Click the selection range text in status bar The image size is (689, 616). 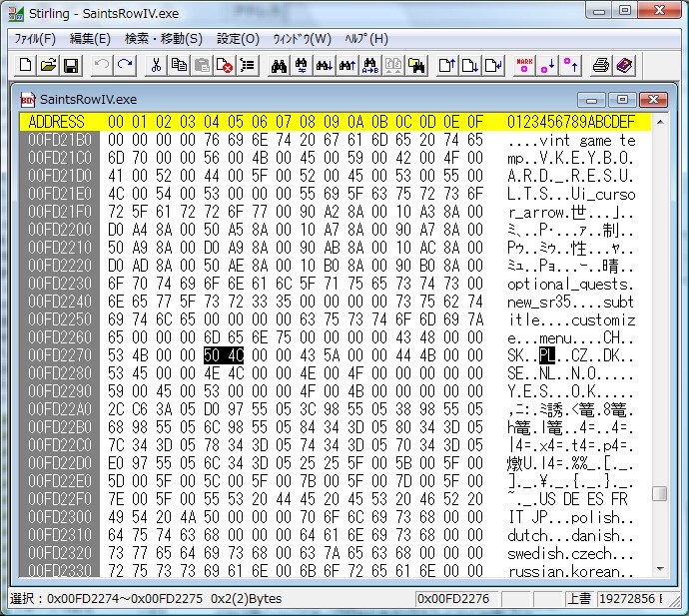pos(146,598)
